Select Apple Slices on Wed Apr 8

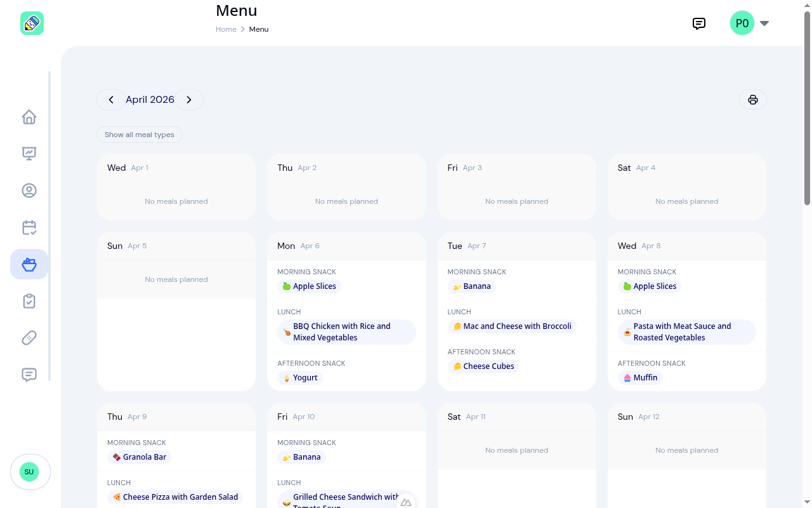[650, 286]
